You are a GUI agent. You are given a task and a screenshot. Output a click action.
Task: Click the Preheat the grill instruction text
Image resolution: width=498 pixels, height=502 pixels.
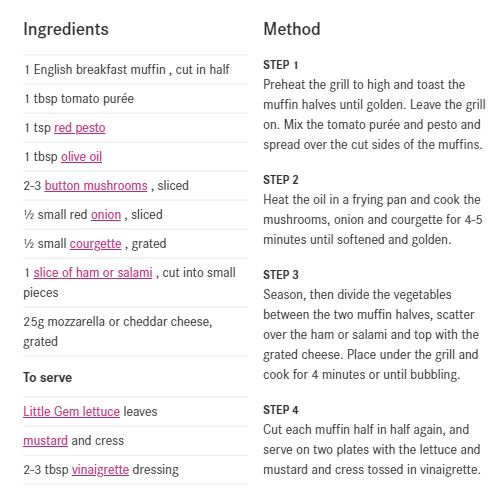374,114
